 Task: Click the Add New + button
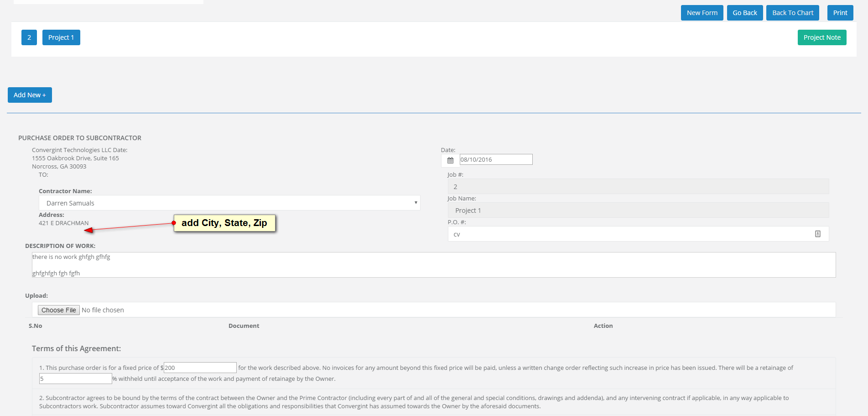(30, 95)
